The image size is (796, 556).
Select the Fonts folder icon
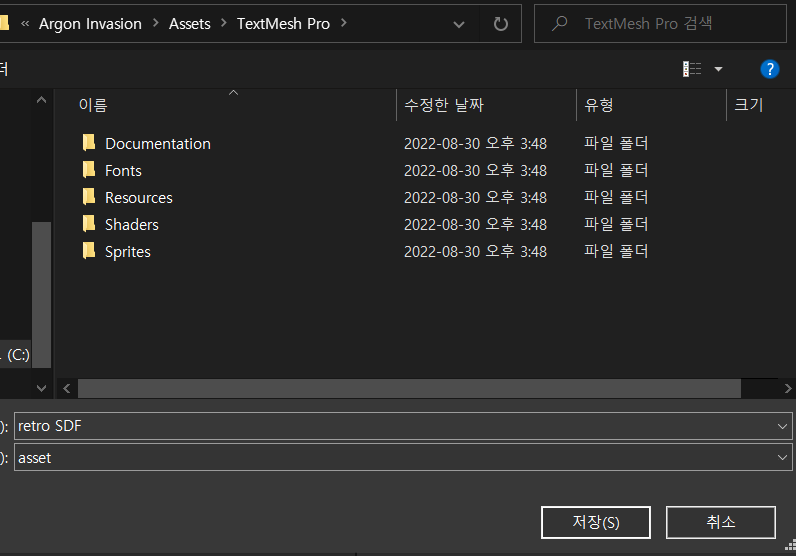pyautogui.click(x=89, y=170)
